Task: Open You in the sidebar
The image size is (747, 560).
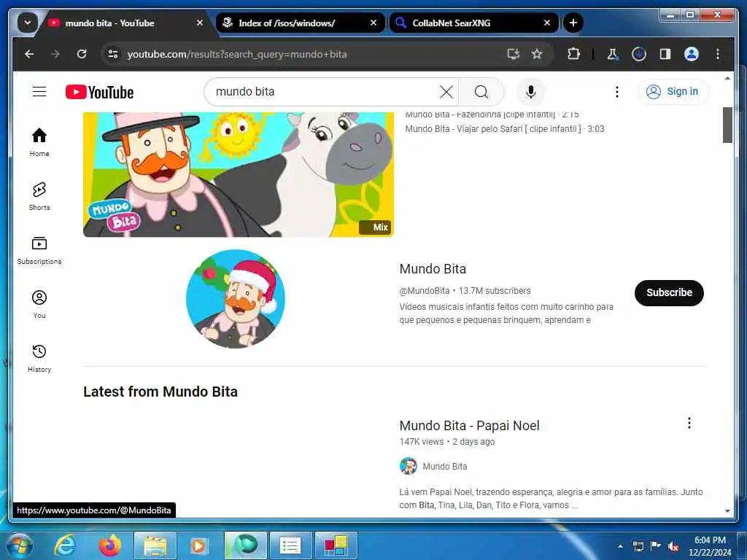Action: pos(39,304)
